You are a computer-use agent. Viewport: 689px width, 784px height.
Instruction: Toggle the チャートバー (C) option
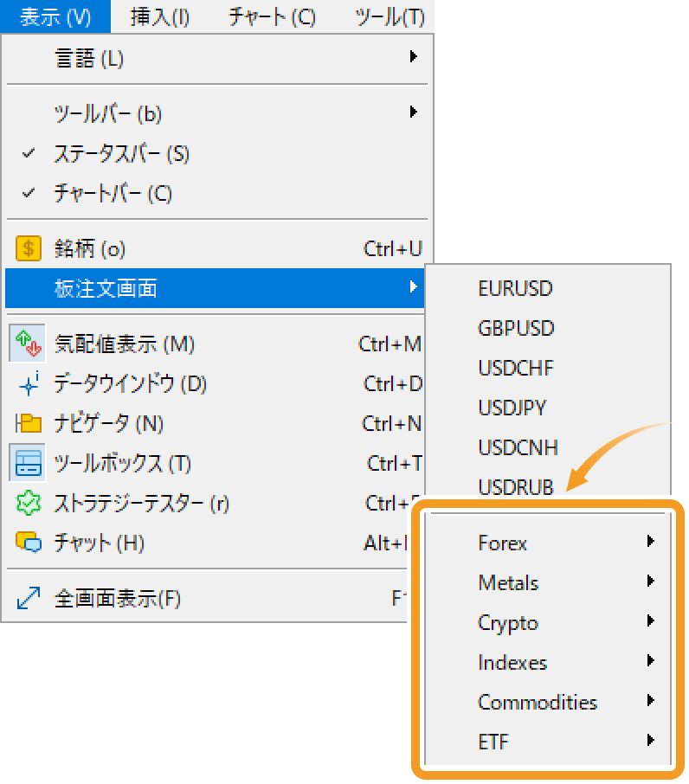click(x=217, y=193)
